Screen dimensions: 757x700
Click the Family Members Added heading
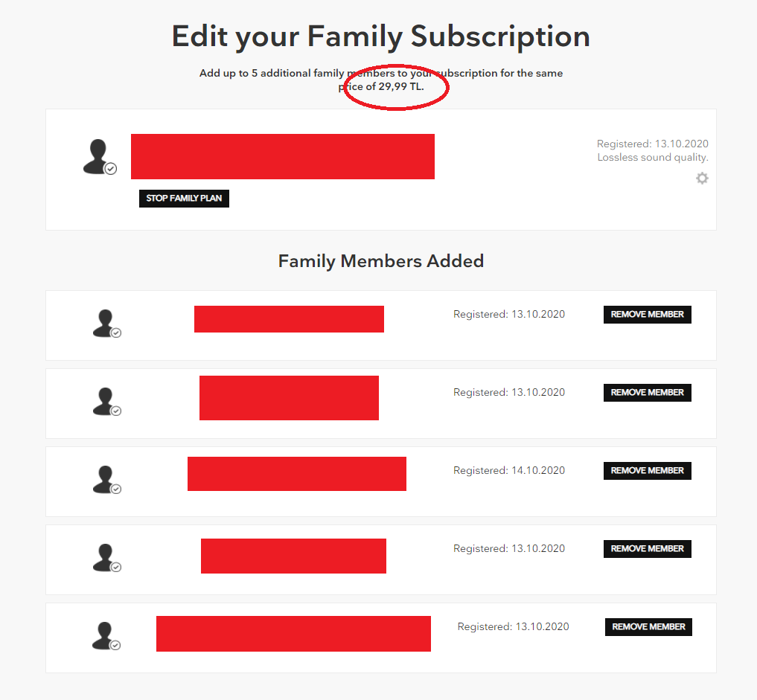click(x=381, y=261)
